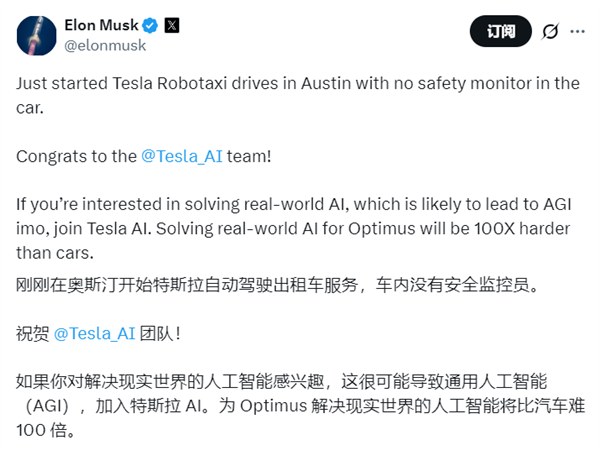The width and height of the screenshot is (600, 455).
Task: Click the 祝贺 word in translation
Action: click(x=33, y=334)
